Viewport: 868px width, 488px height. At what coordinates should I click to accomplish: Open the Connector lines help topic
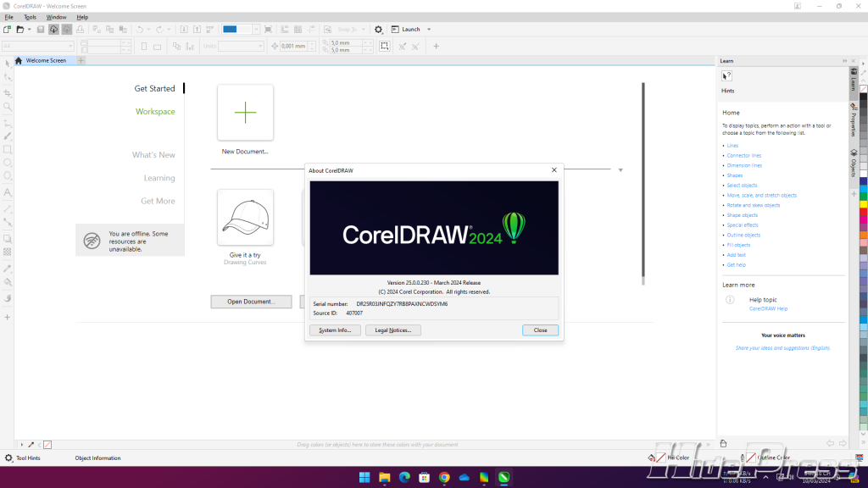click(x=743, y=156)
